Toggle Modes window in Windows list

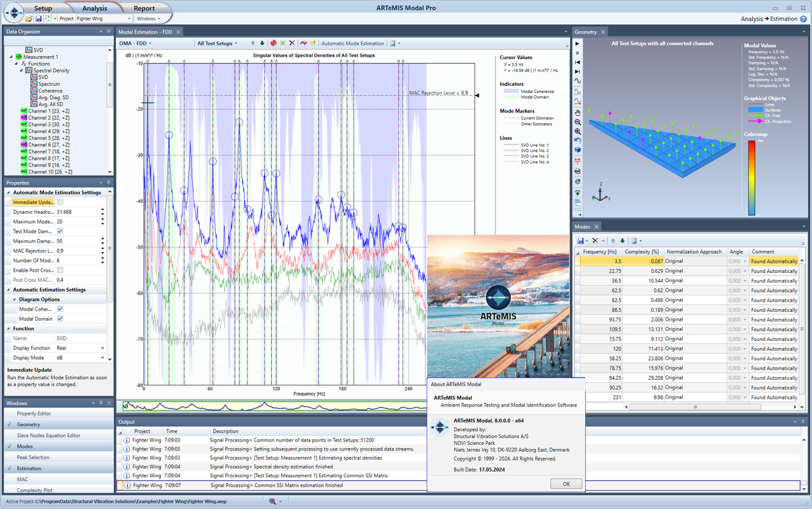tap(57, 447)
